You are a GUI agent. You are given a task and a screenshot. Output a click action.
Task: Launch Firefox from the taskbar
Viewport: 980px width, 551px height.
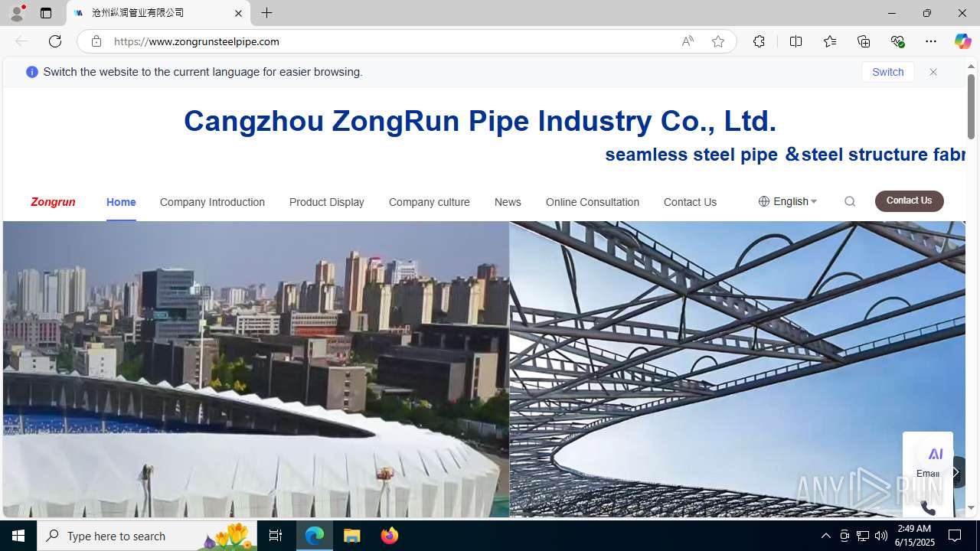(389, 536)
